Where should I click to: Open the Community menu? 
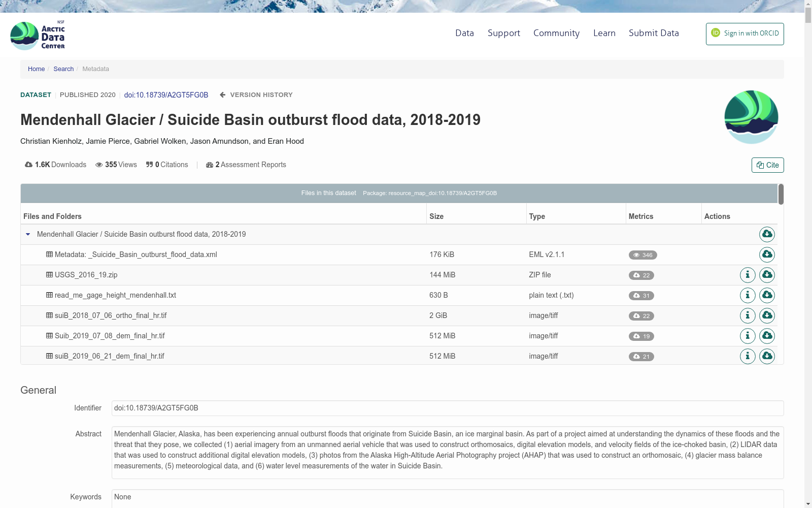tap(556, 33)
